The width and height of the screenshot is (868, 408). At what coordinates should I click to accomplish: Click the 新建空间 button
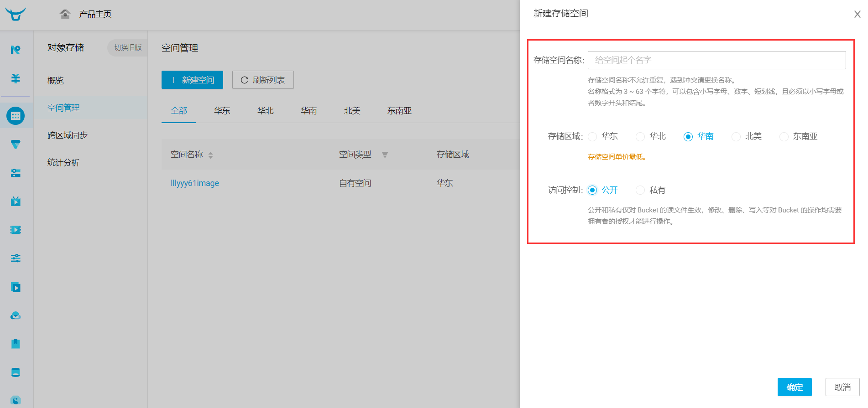point(192,80)
